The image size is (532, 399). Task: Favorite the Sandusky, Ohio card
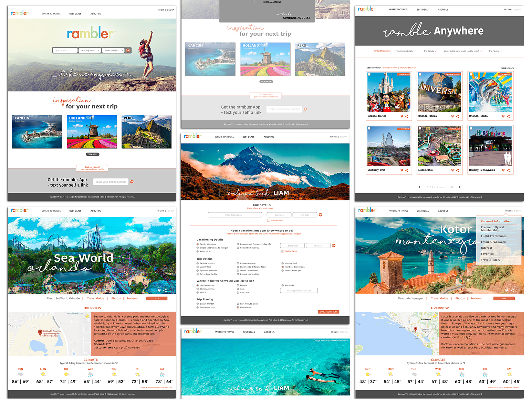click(402, 170)
